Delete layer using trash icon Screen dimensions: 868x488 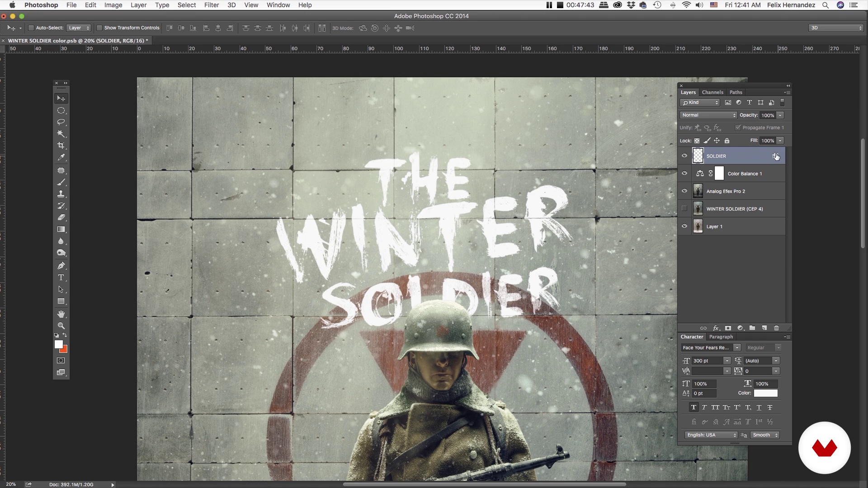(776, 328)
